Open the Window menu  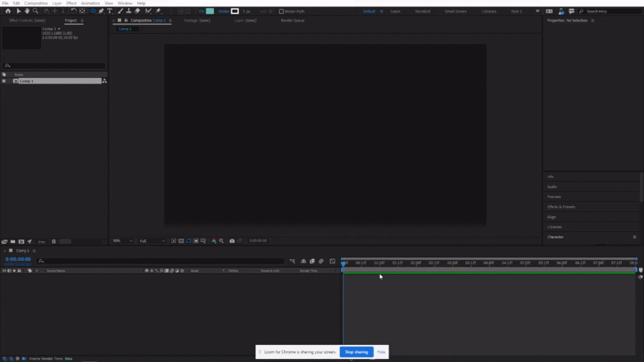click(x=125, y=3)
